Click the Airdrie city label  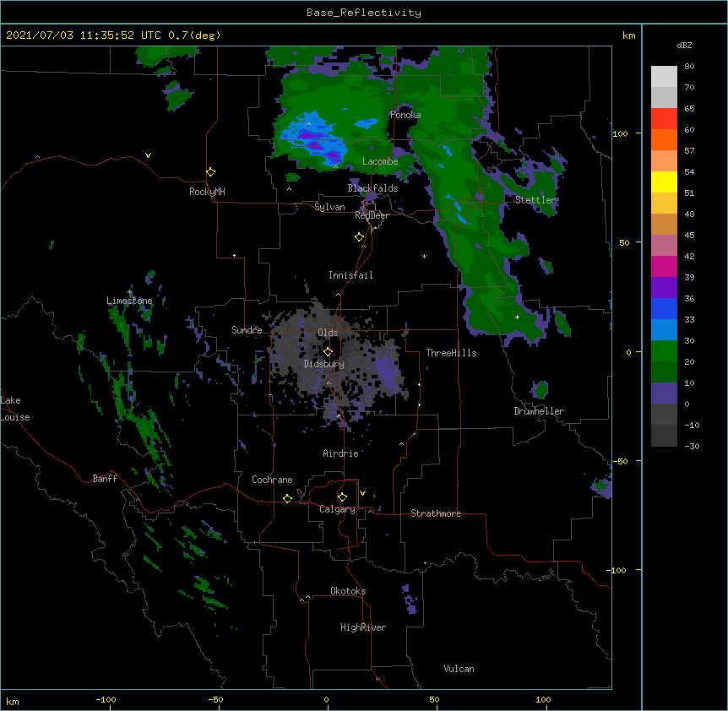click(x=341, y=453)
